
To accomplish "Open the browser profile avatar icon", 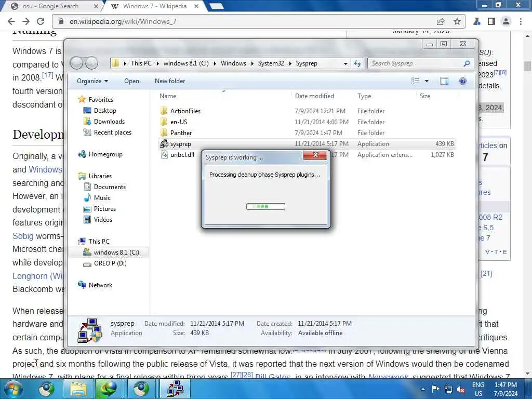I will tap(506, 21).
